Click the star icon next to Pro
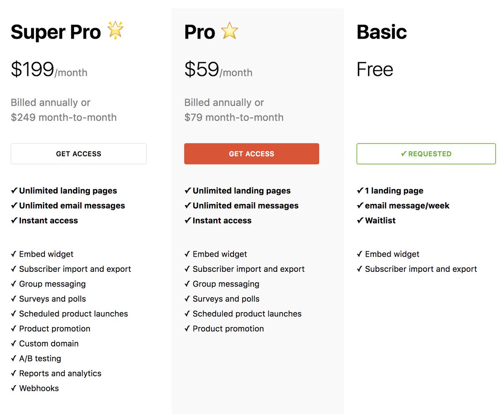This screenshot has height=420, width=504. click(229, 31)
